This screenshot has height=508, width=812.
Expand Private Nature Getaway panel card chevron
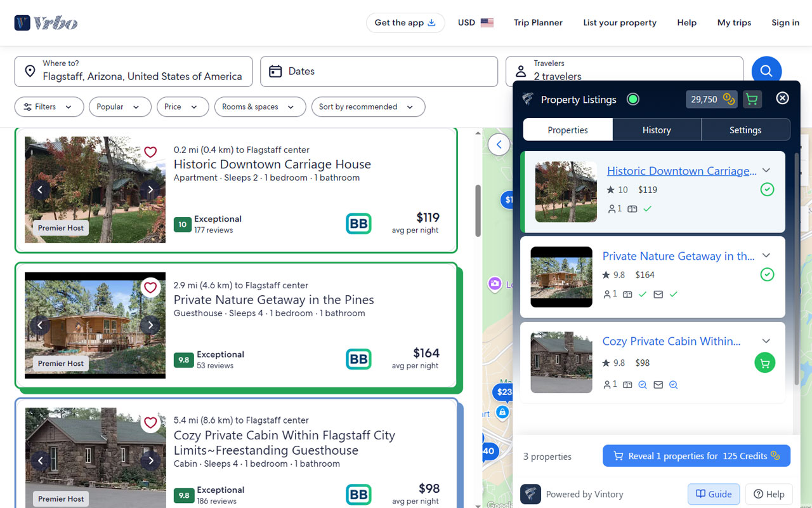pos(766,255)
